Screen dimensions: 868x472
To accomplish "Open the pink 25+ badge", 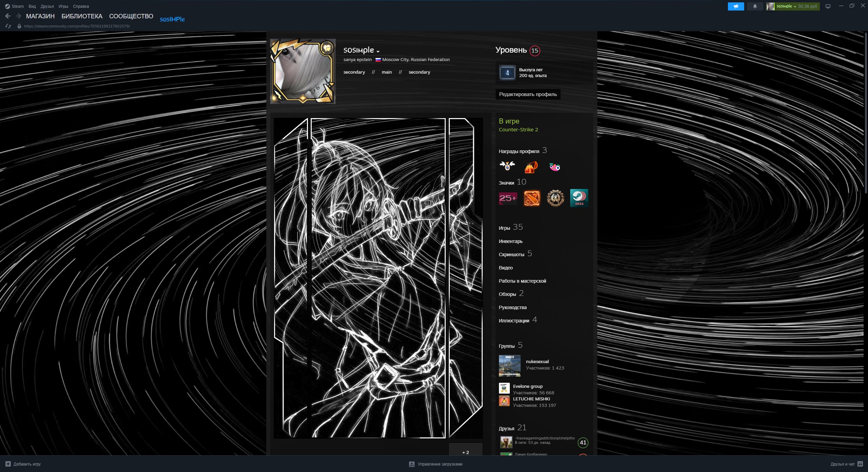I will 508,198.
